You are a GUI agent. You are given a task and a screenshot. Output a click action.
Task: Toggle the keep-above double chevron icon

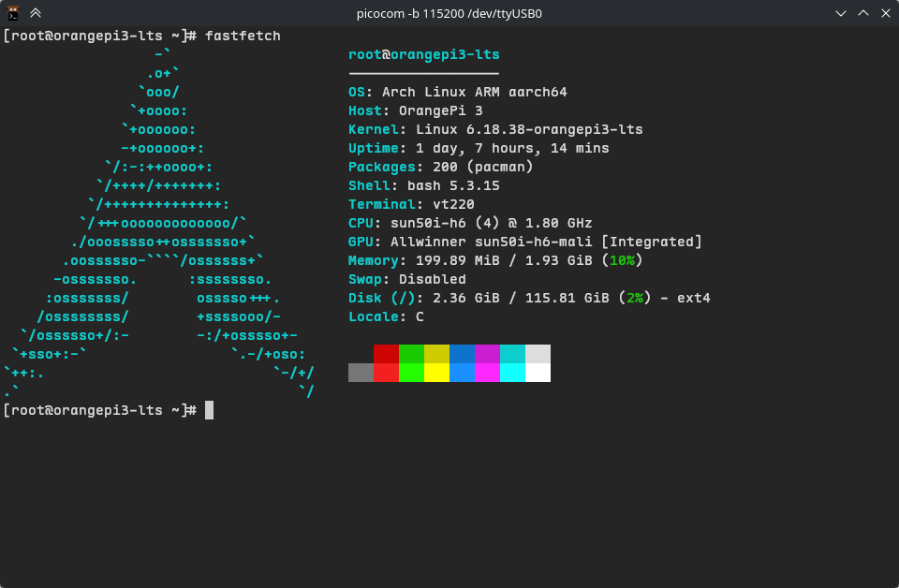[x=36, y=12]
